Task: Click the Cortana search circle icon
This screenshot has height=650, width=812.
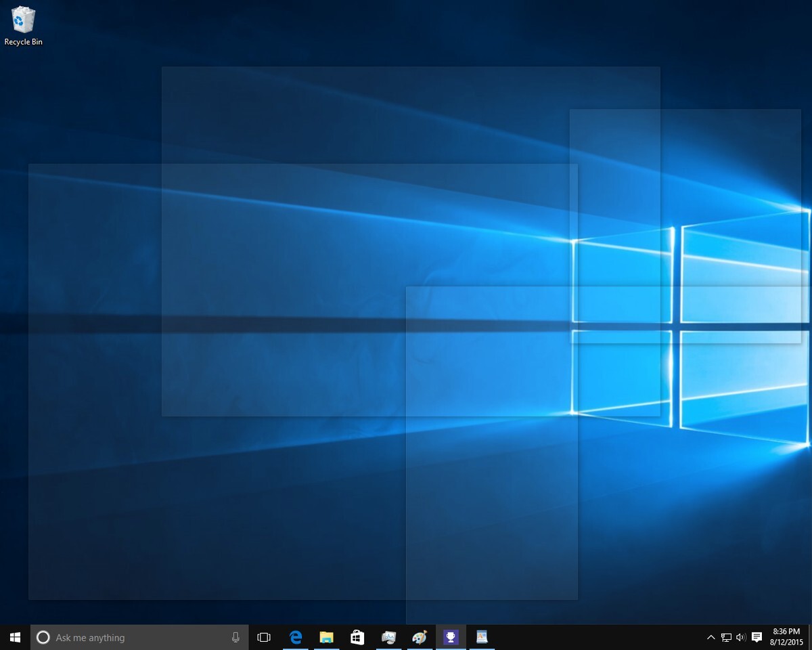Action: 43,637
